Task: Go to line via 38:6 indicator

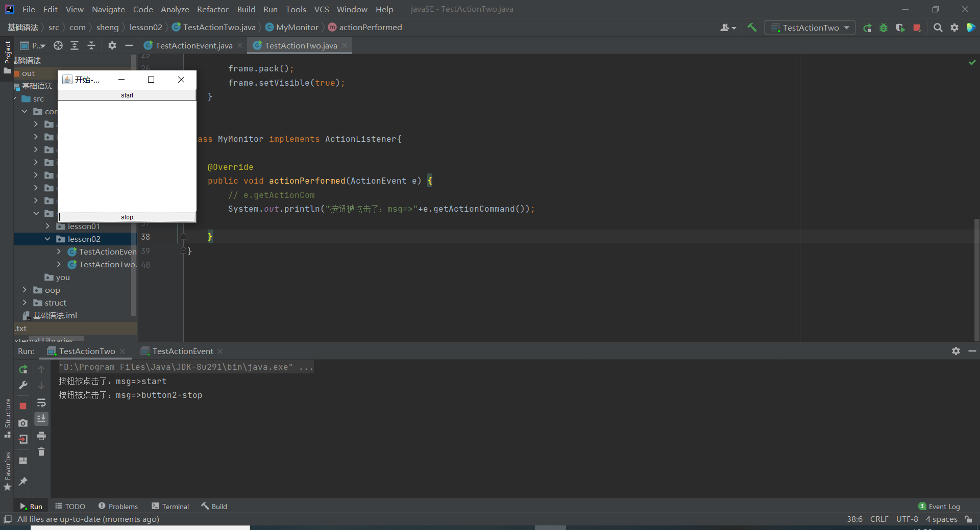Action: [854, 519]
